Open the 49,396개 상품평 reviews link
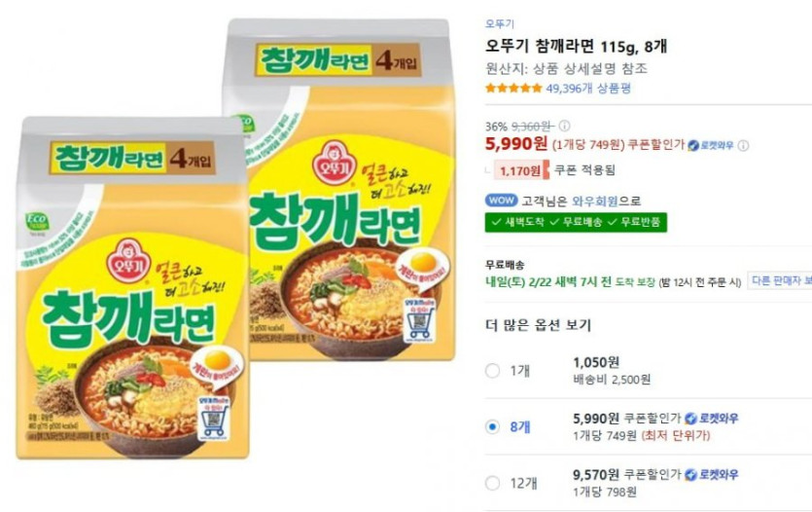812x512 pixels. pos(588,89)
